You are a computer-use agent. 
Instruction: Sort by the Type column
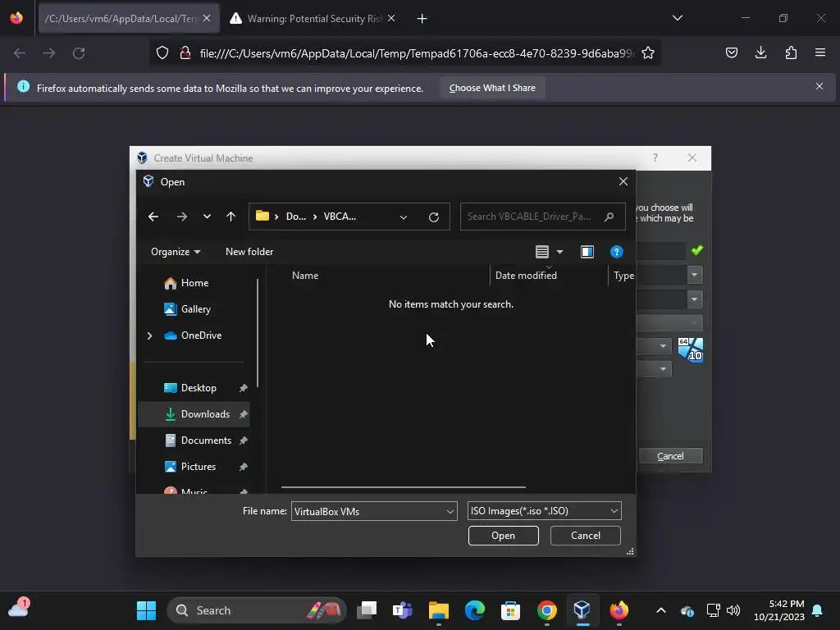pos(623,276)
